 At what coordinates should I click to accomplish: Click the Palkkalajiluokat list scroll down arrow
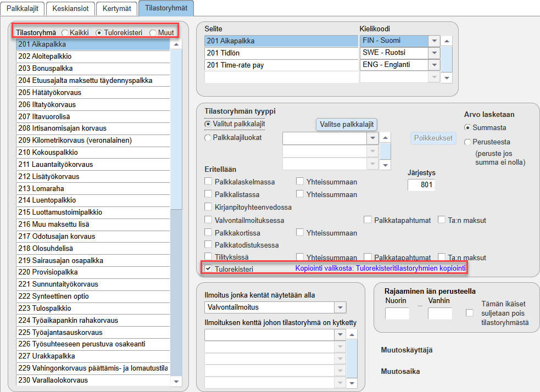coord(386,165)
